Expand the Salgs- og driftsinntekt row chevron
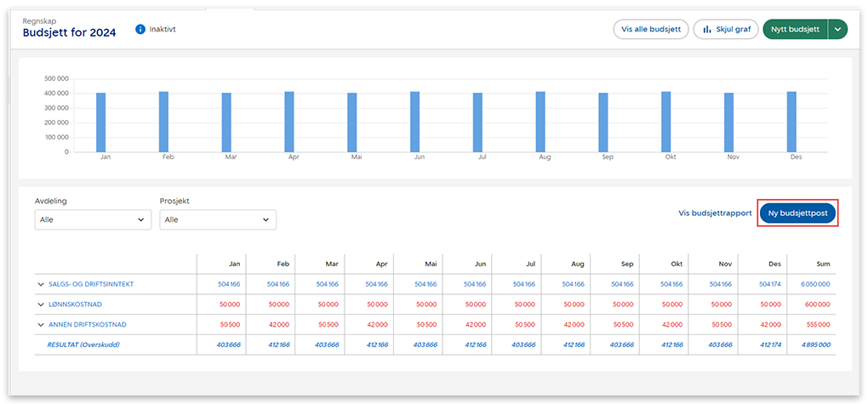868x404 pixels. (40, 284)
